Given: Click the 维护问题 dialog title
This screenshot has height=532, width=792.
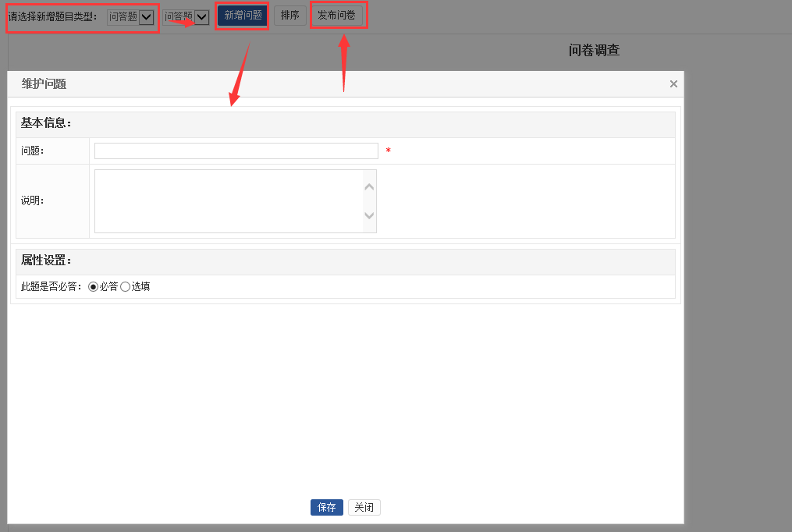Looking at the screenshot, I should (x=44, y=84).
